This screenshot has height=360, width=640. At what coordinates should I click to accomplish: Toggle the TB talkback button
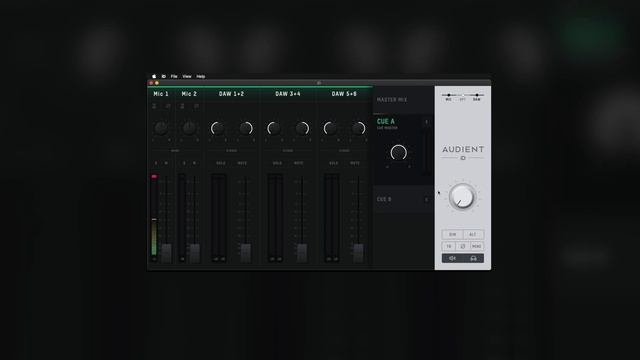click(x=449, y=246)
